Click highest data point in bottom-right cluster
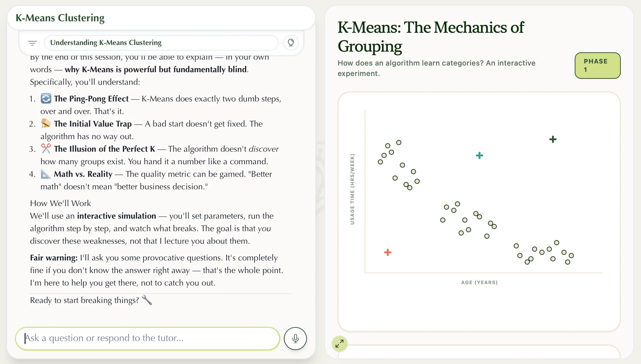 [557, 242]
